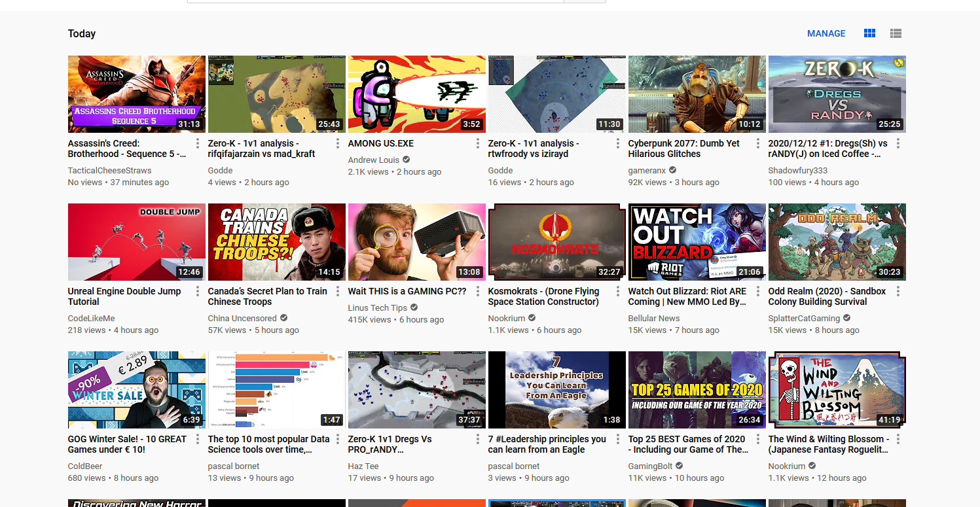Viewport: 980px width, 507px height.
Task: Play the Assassin's Creed Brotherhood Sequence 5 thumbnail
Action: pyautogui.click(x=137, y=94)
